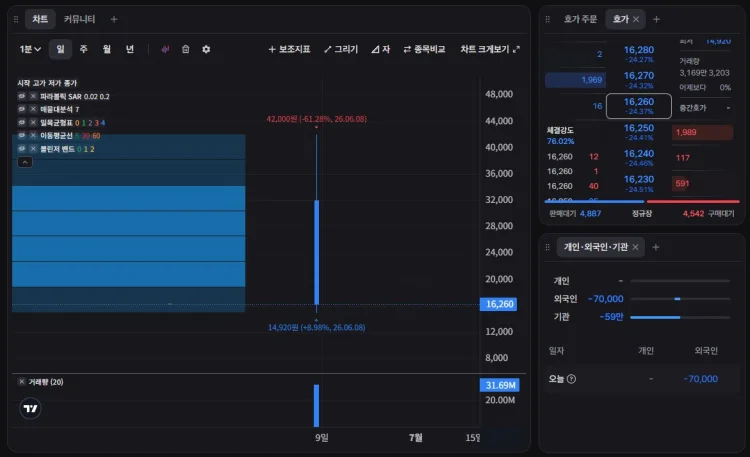Click the 종목비교 compare button

424,49
